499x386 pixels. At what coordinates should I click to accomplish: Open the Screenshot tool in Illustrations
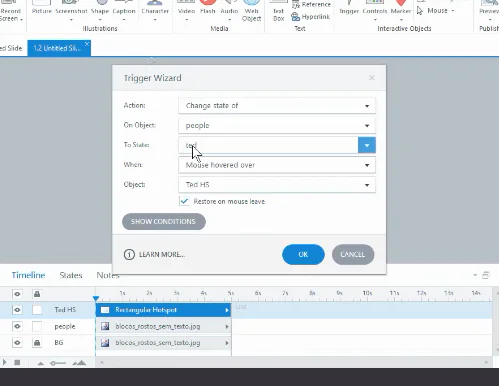(x=71, y=11)
